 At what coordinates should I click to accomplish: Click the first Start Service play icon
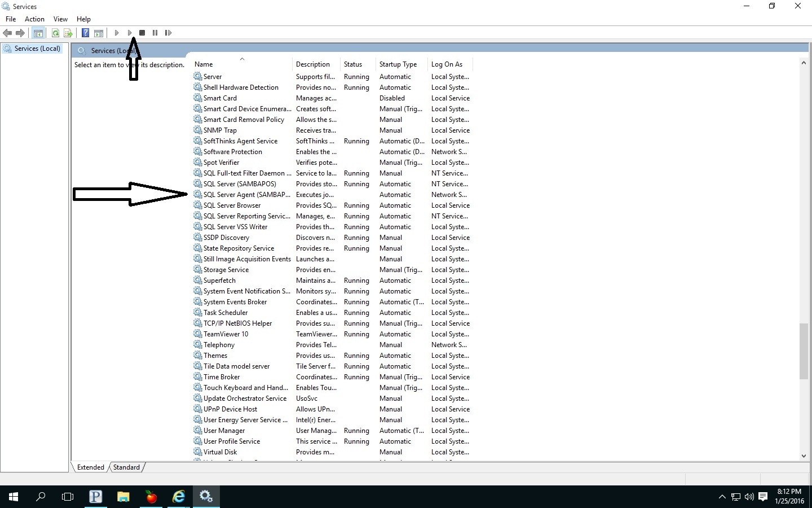[117, 33]
